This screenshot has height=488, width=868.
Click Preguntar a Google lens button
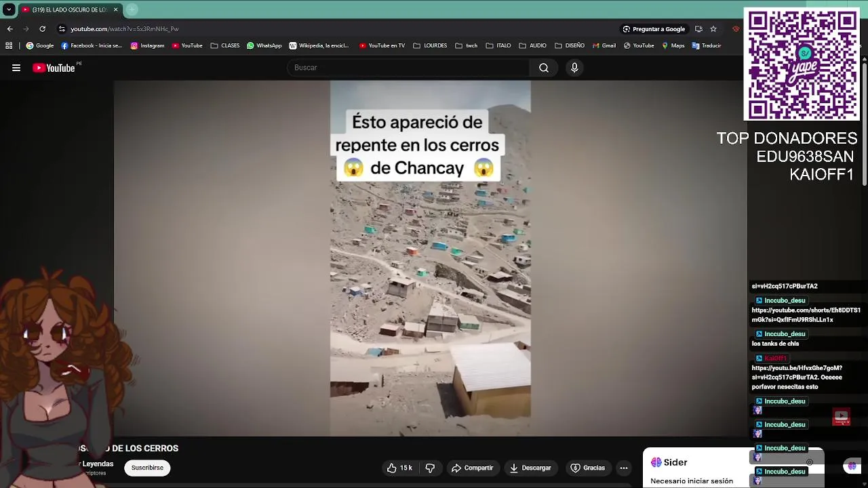point(654,29)
